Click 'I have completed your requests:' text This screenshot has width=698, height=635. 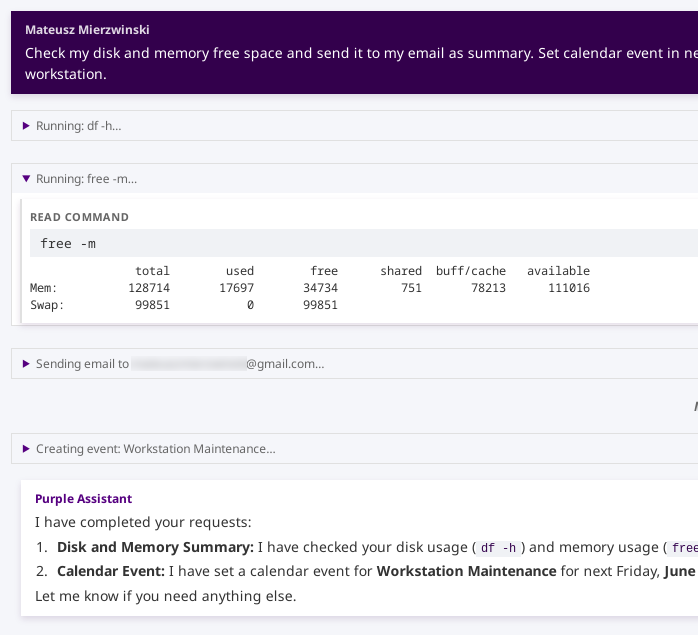coord(143,522)
